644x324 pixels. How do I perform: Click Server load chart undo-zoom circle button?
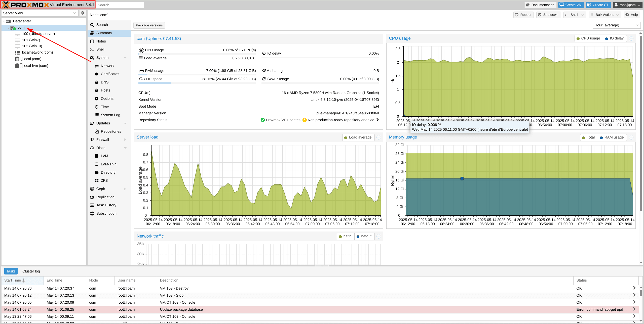coord(379,137)
